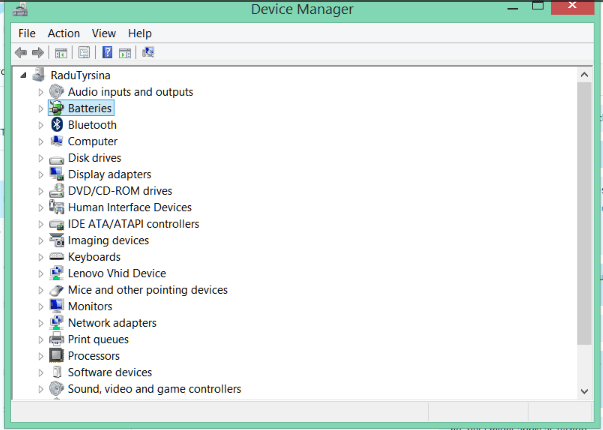The height and width of the screenshot is (430, 603).
Task: Open the File menu
Action: pos(27,33)
